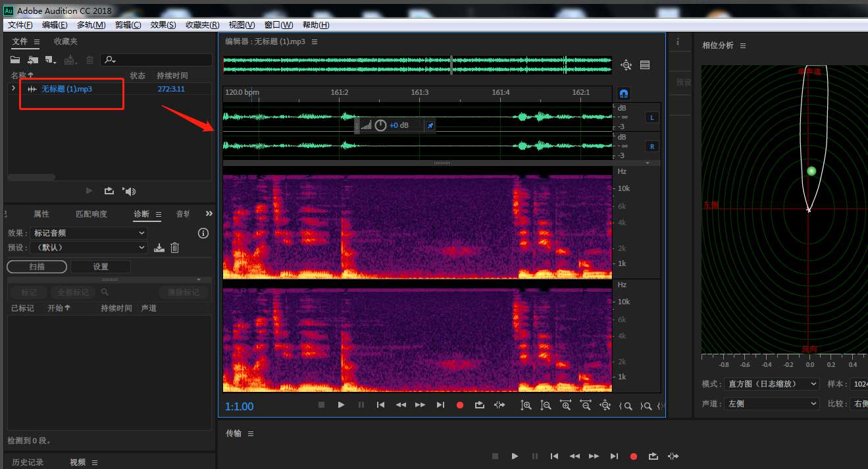868x469 pixels.
Task: Click the save preset icon in Diagnostics panel
Action: 159,248
